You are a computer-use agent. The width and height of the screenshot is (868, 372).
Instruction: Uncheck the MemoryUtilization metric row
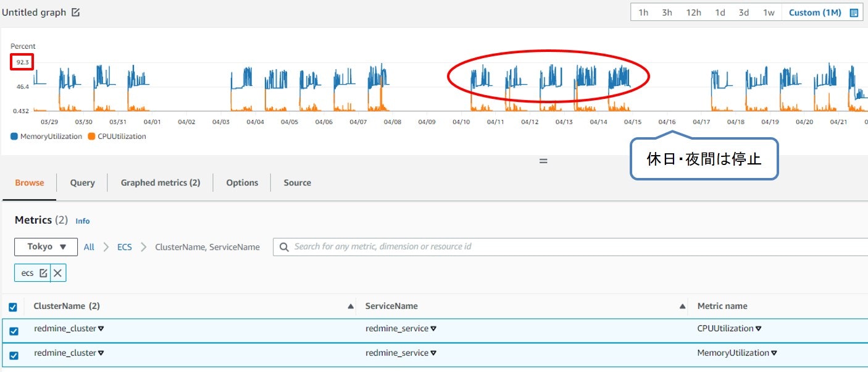click(14, 355)
